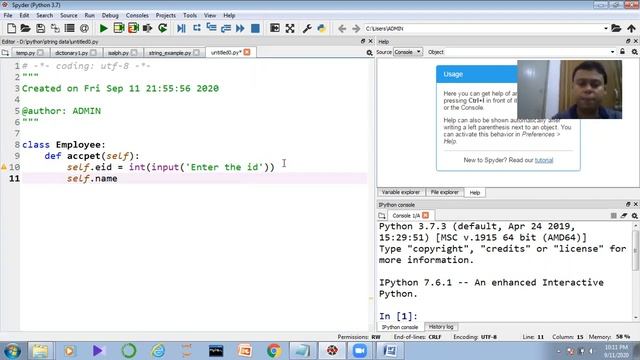Image resolution: width=640 pixels, height=360 pixels.
Task: Browse editor tabs icon
Action: [x=5, y=53]
